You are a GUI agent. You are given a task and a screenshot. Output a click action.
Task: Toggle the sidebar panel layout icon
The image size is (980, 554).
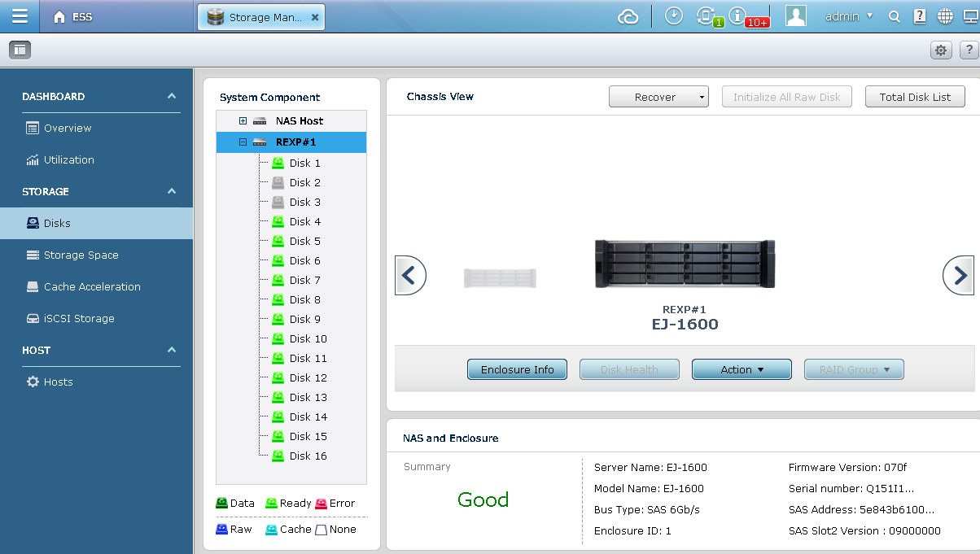[x=20, y=50]
